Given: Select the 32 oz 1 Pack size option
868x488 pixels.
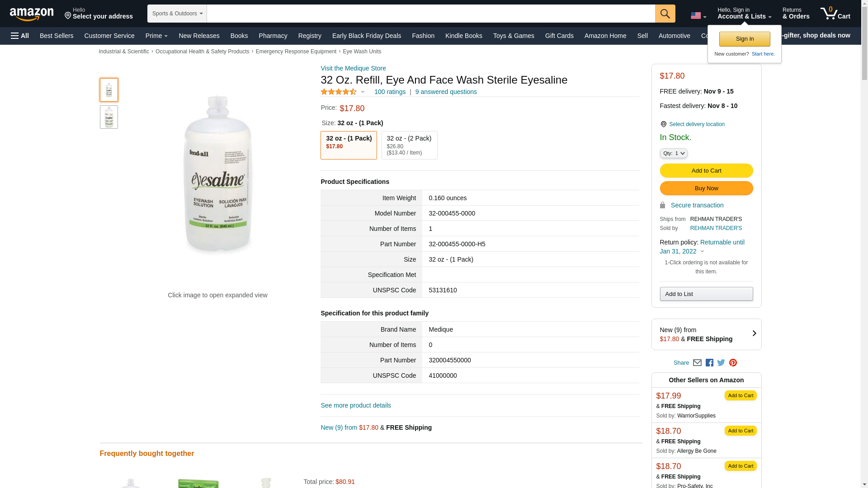Looking at the screenshot, I should [x=349, y=145].
